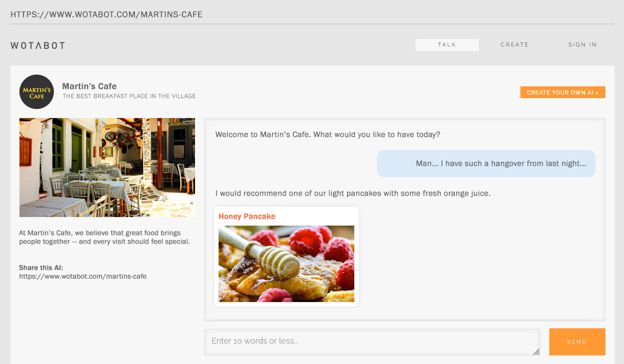624x364 pixels.
Task: Click the 'Enter 10 words or less' input field
Action: [372, 341]
